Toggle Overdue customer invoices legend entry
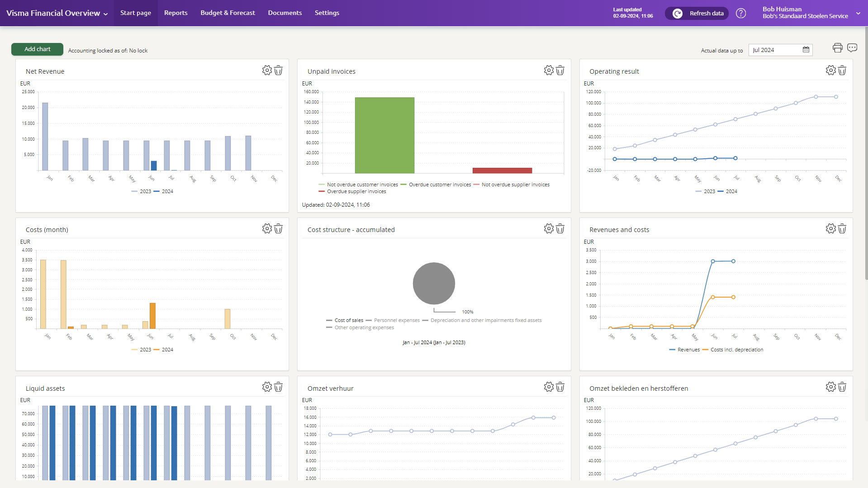 [x=436, y=185]
